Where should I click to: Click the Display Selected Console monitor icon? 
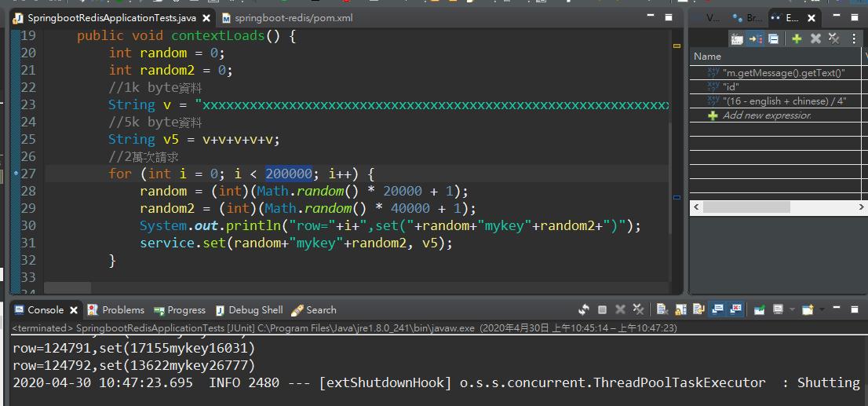(x=778, y=309)
